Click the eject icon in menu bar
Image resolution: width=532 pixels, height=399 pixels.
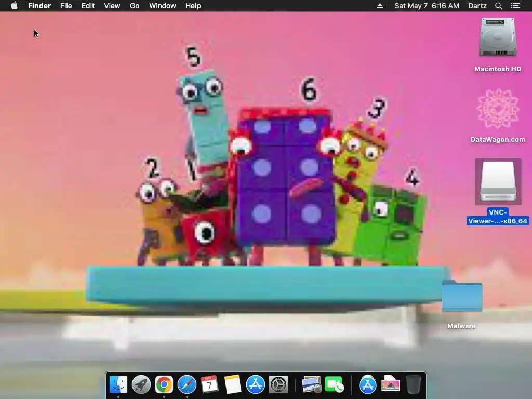coord(380,6)
